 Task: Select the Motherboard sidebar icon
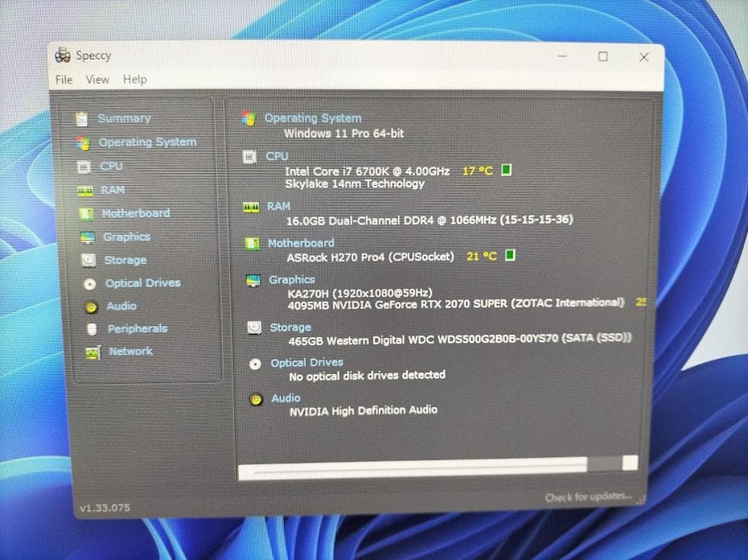87,214
